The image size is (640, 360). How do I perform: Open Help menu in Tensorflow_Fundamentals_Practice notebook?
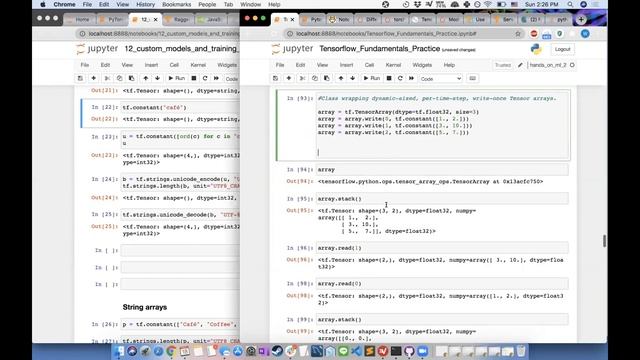tap(449, 65)
